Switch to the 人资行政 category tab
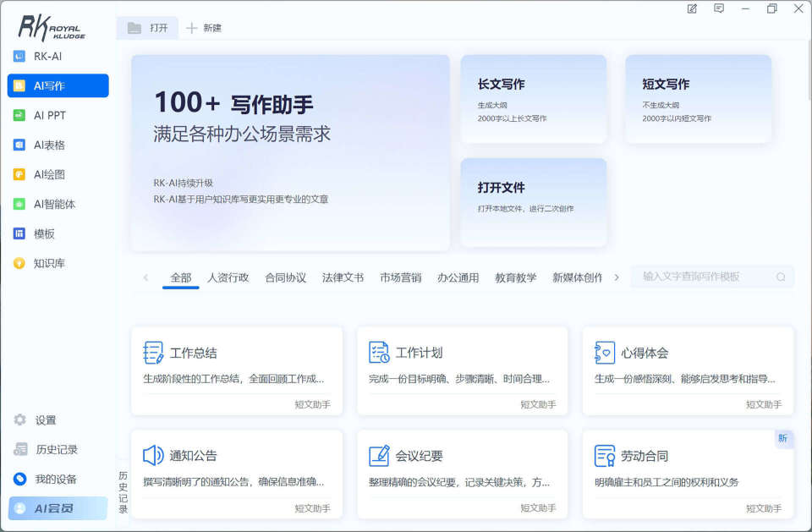This screenshot has width=812, height=532. pos(228,277)
